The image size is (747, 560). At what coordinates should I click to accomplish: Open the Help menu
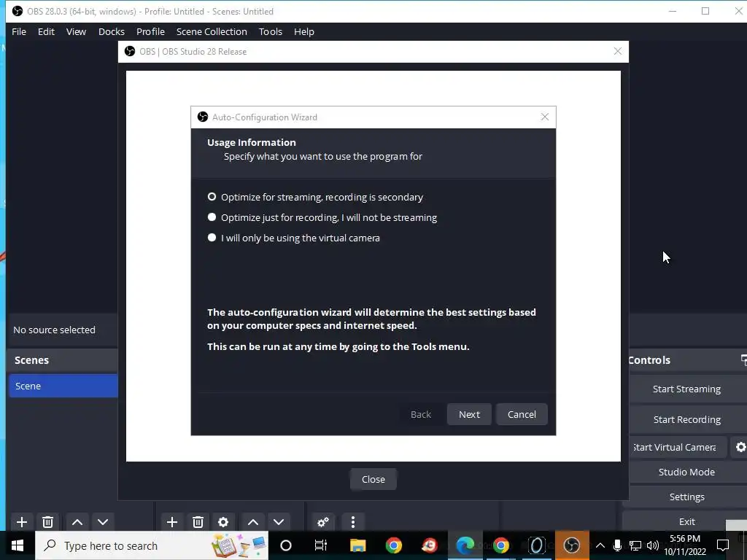click(304, 32)
